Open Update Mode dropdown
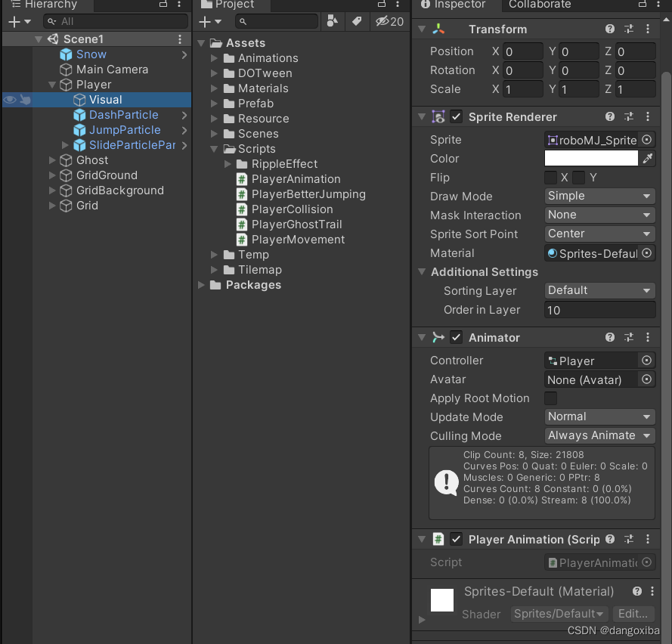Viewport: 672px width, 644px height. click(599, 417)
